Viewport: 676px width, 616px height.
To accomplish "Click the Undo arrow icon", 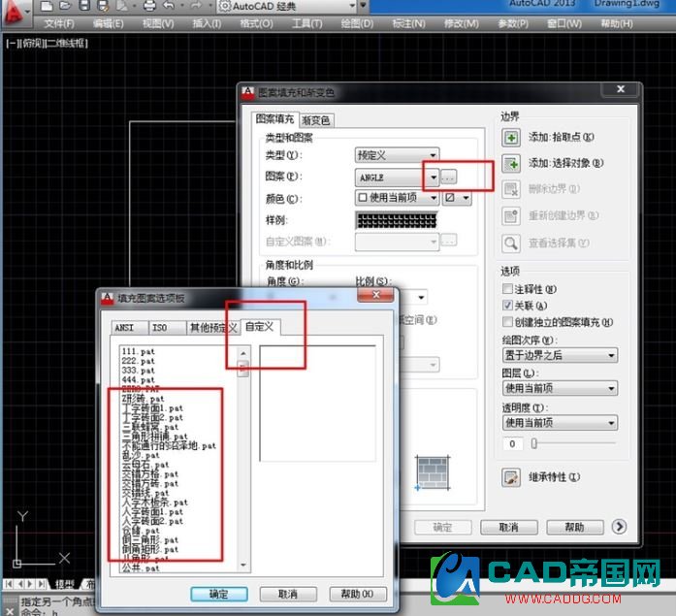I will pos(169,5).
